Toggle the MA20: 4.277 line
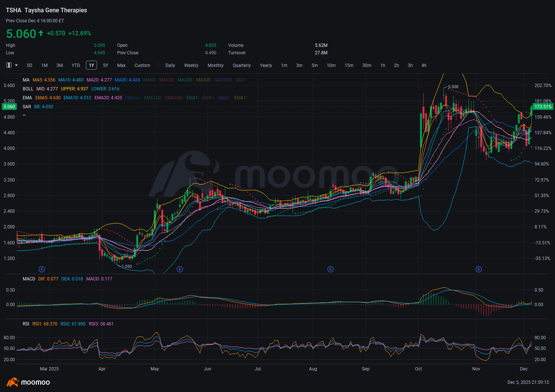The height and width of the screenshot is (392, 555). pos(99,80)
